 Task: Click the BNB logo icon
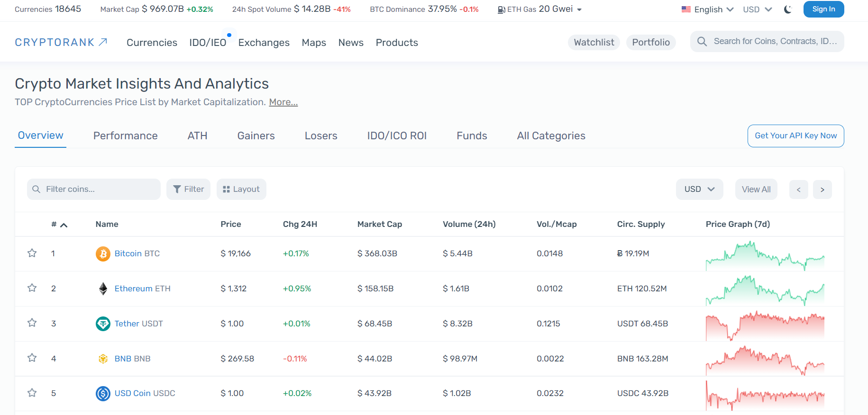pos(103,359)
